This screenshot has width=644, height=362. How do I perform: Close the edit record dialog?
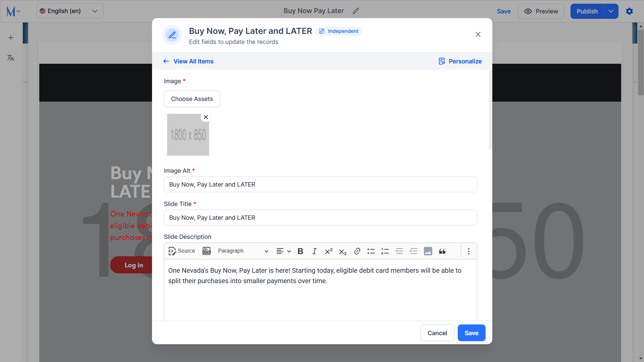[x=478, y=35]
